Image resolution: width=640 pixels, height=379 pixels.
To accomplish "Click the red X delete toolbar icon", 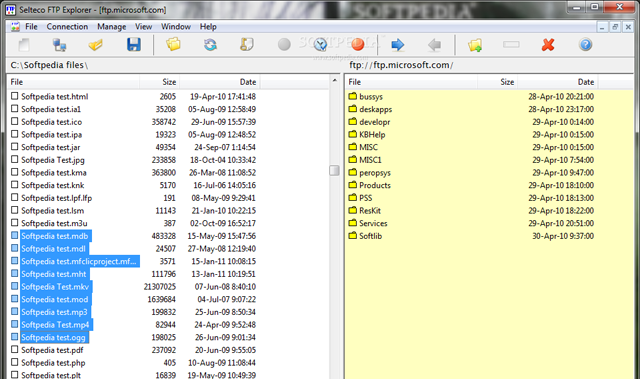I will click(x=548, y=44).
